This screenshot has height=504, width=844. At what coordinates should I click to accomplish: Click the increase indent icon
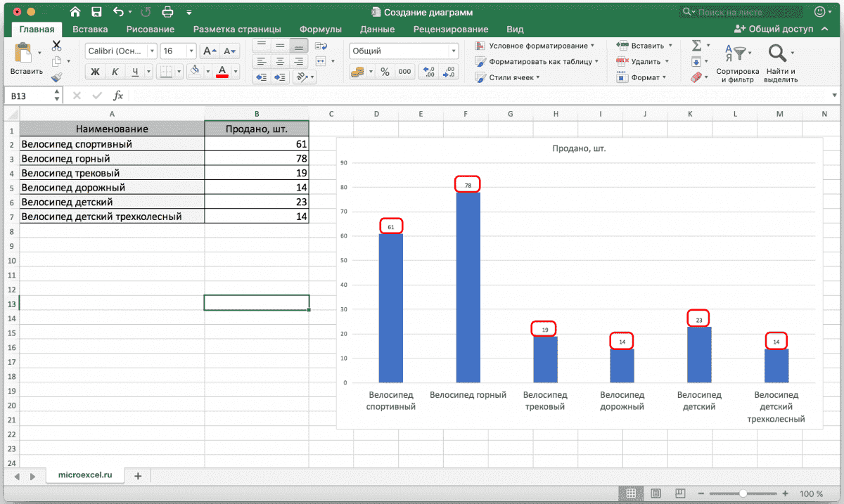(281, 77)
